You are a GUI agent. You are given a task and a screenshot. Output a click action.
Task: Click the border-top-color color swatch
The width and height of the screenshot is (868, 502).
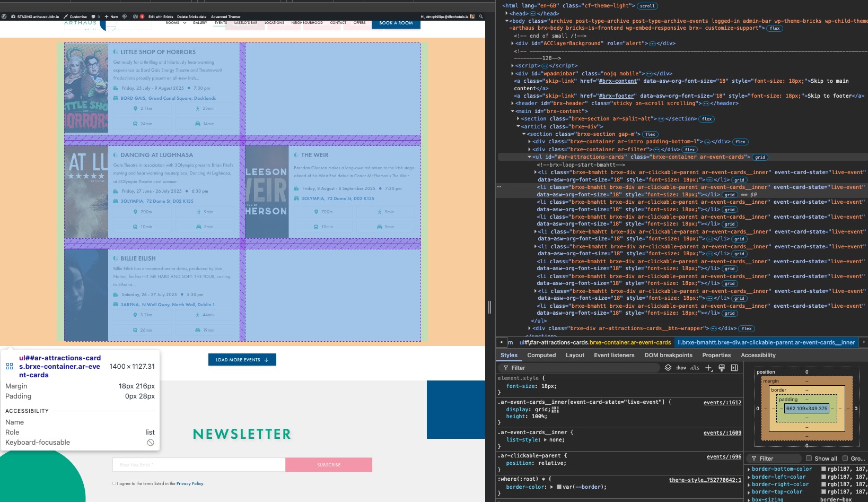[823, 492]
